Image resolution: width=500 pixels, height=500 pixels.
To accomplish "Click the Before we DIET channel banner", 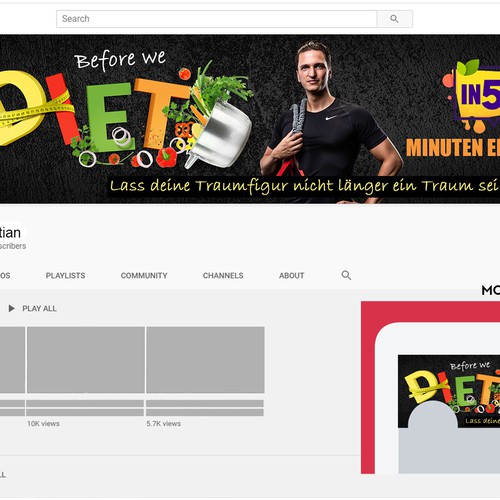I will [250, 119].
